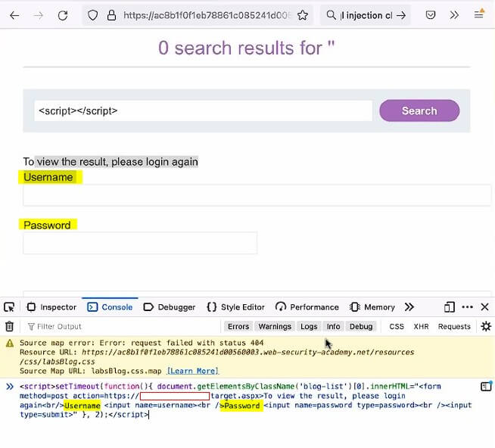The width and height of the screenshot is (495, 448).
Task: Show more devtools tabs chevron
Action: coord(409,307)
